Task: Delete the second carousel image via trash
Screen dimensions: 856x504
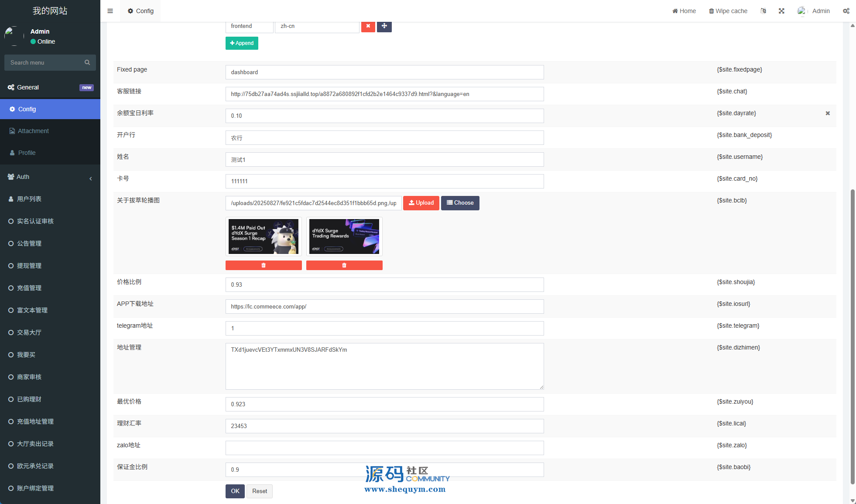Action: (x=344, y=265)
